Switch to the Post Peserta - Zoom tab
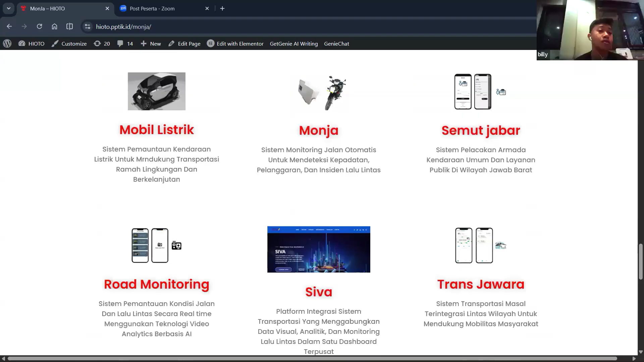The width and height of the screenshot is (644, 362). tap(152, 8)
